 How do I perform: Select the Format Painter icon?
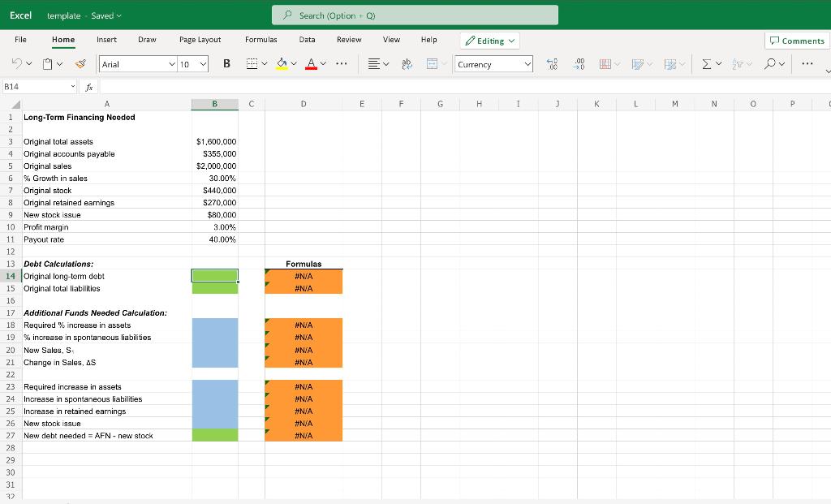click(x=80, y=63)
